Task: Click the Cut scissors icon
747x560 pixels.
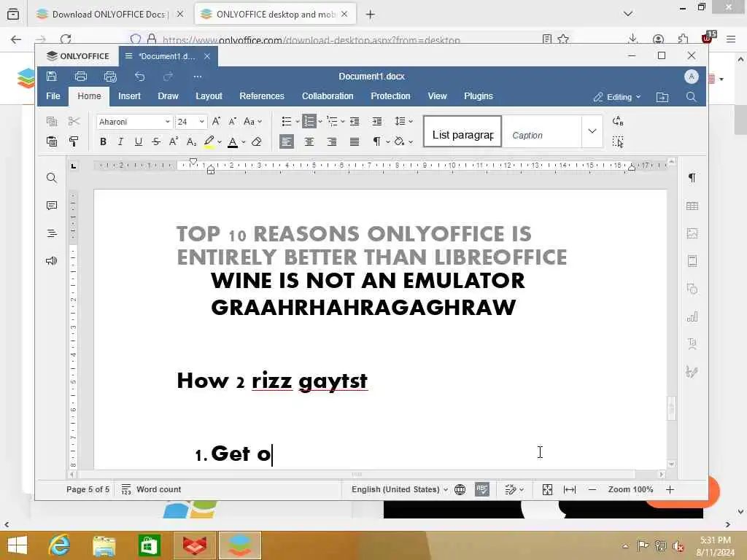Action: (74, 122)
